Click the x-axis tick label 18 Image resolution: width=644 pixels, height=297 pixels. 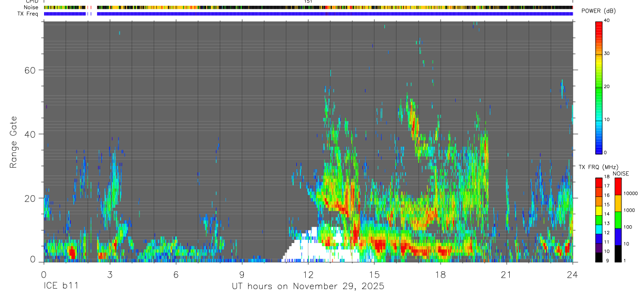[x=440, y=274]
